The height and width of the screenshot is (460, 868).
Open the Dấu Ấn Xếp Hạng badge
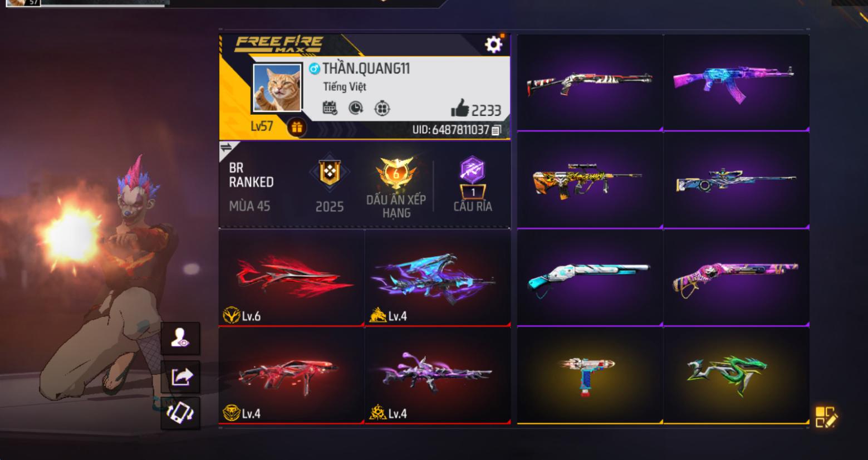(x=396, y=188)
